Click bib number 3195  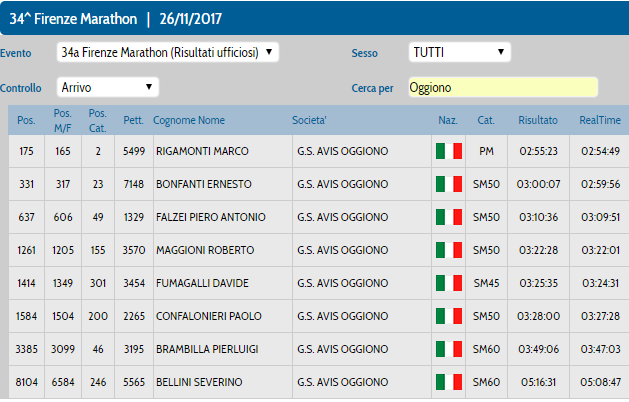134,349
